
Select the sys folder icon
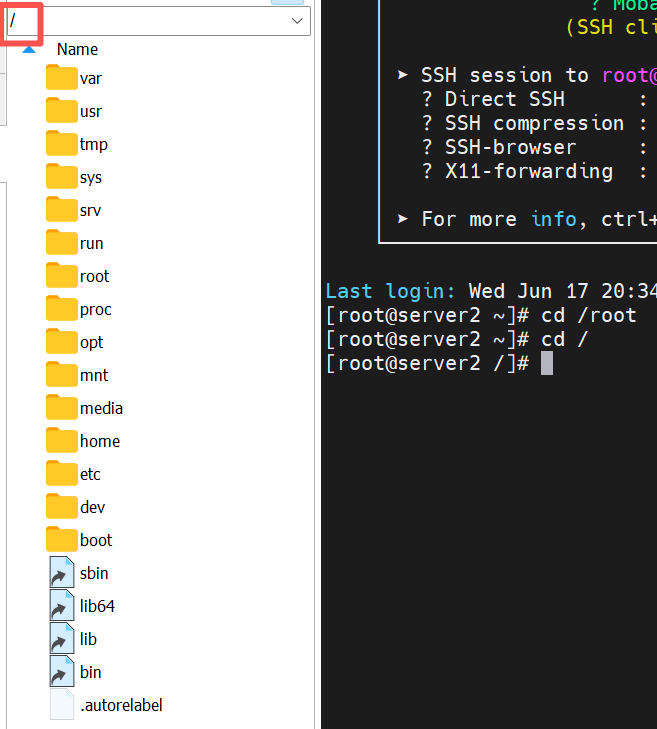(x=62, y=177)
